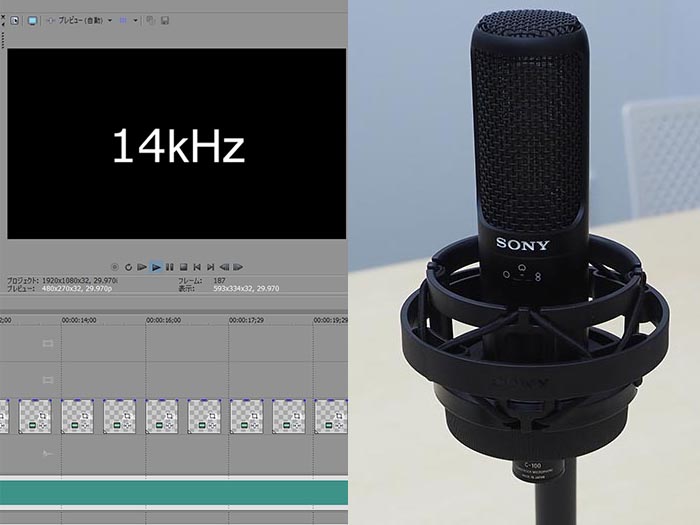The width and height of the screenshot is (700, 525).
Task: Select the teal audio event on the audio track
Action: click(174, 493)
